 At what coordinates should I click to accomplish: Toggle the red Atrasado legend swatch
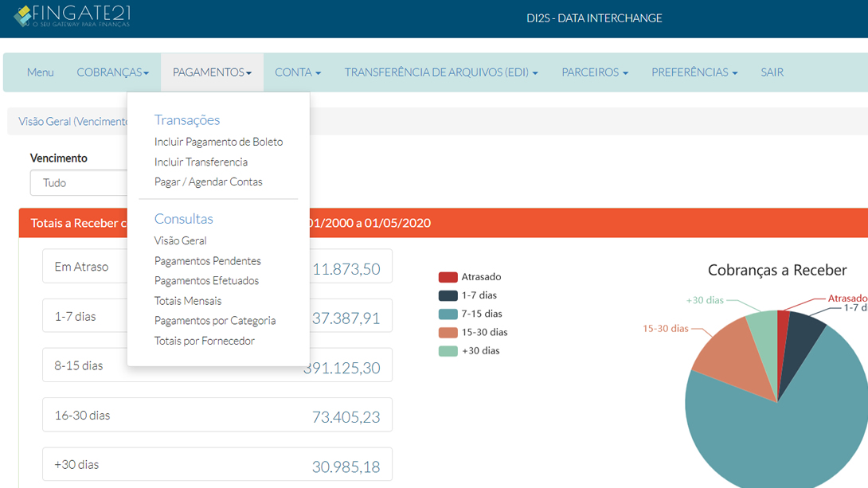[x=448, y=277]
